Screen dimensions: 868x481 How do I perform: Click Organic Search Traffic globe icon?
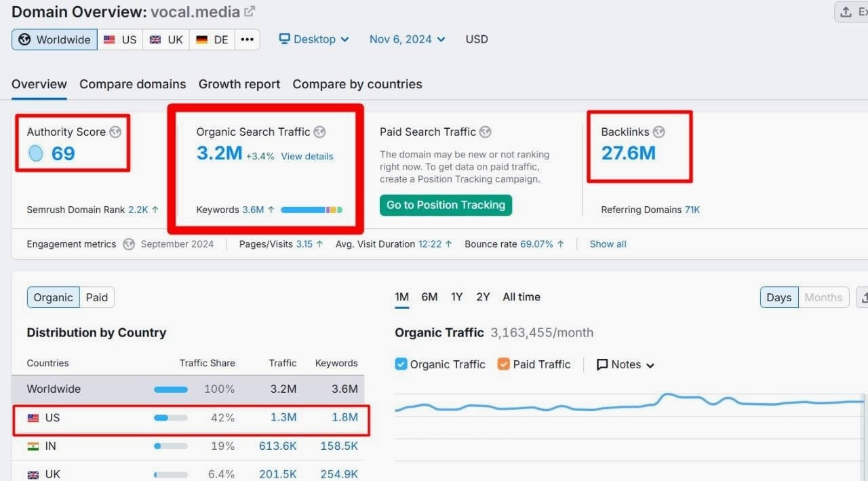[x=319, y=132]
